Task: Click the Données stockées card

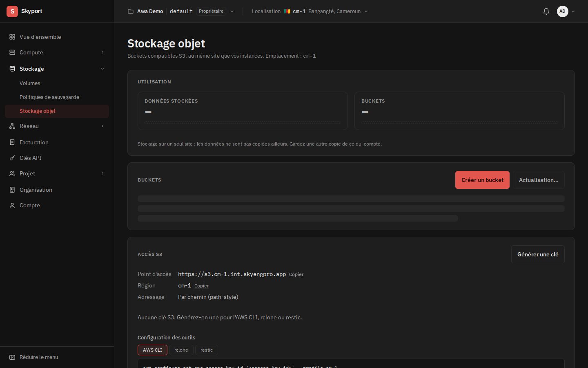Action: coord(243,111)
